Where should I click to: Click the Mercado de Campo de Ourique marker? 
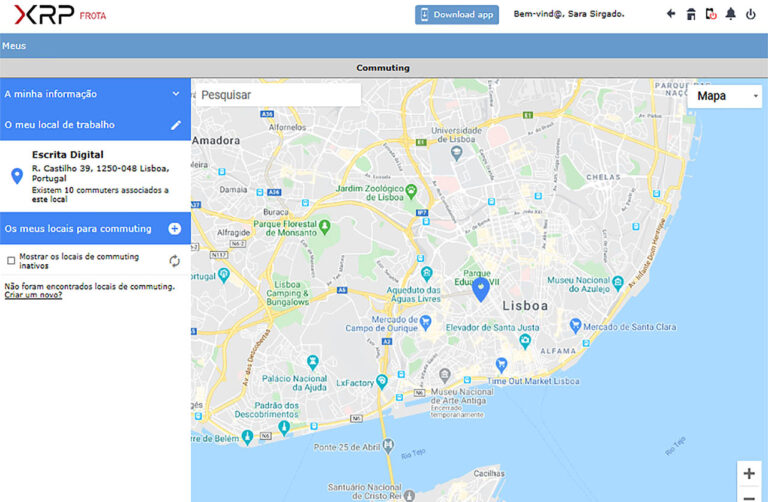click(425, 322)
